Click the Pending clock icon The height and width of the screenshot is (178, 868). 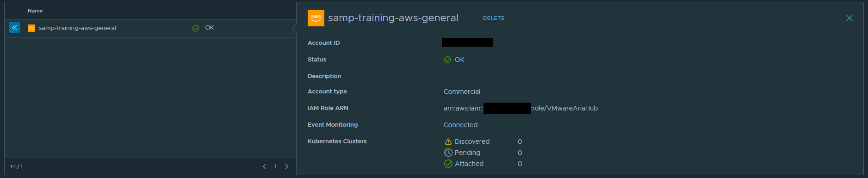click(x=448, y=153)
